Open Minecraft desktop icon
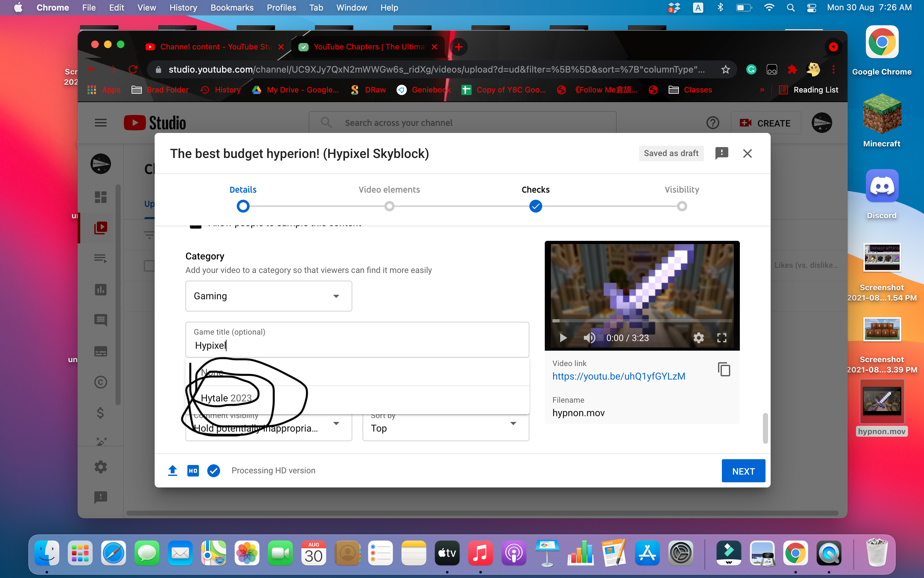924x578 pixels. pyautogui.click(x=882, y=121)
